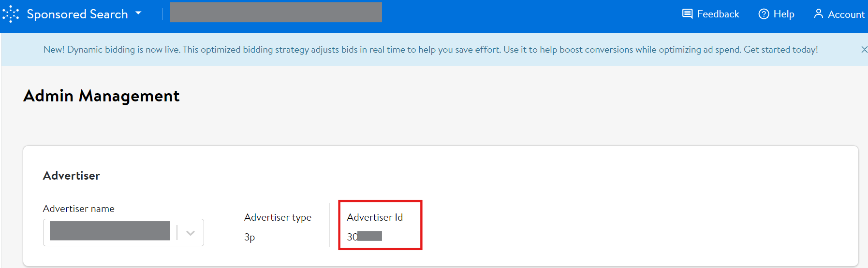The height and width of the screenshot is (268, 868).
Task: Click the Account person icon
Action: click(x=818, y=14)
